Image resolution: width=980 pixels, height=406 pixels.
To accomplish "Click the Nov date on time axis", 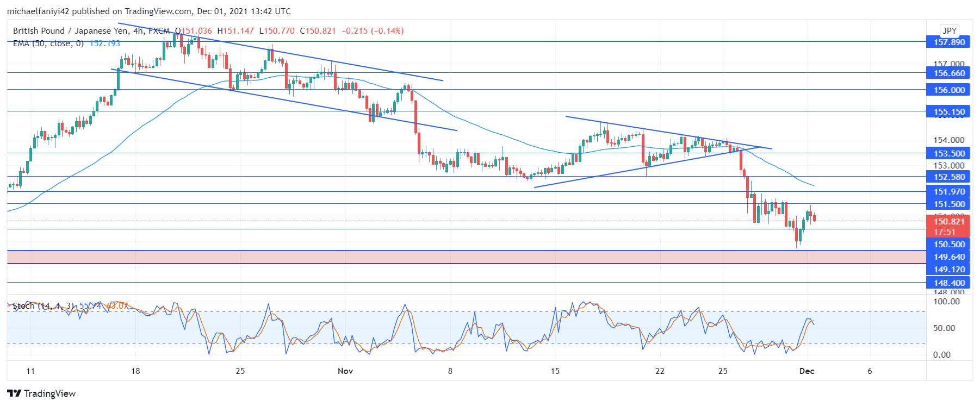I will point(345,371).
